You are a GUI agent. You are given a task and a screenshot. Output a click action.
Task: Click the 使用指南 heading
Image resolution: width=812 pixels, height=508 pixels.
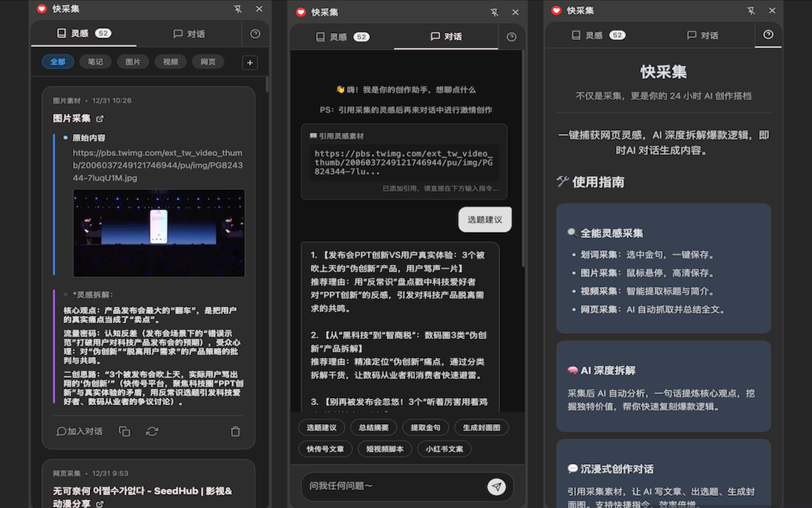coord(591,182)
